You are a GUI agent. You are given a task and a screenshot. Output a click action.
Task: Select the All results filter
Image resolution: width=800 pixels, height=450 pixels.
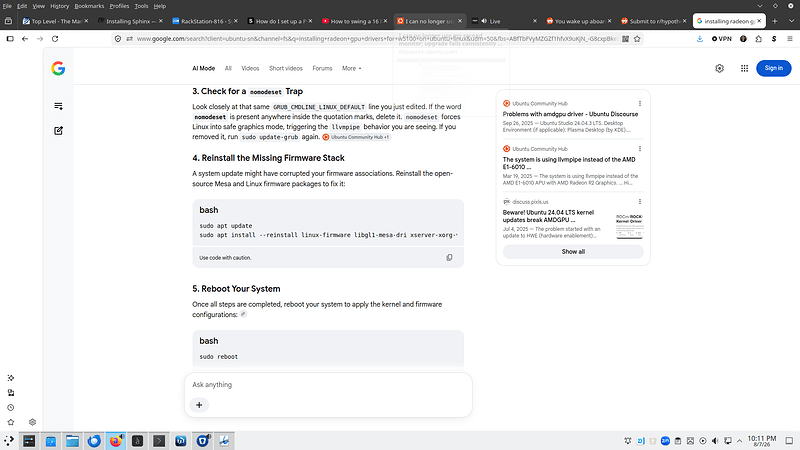click(228, 68)
